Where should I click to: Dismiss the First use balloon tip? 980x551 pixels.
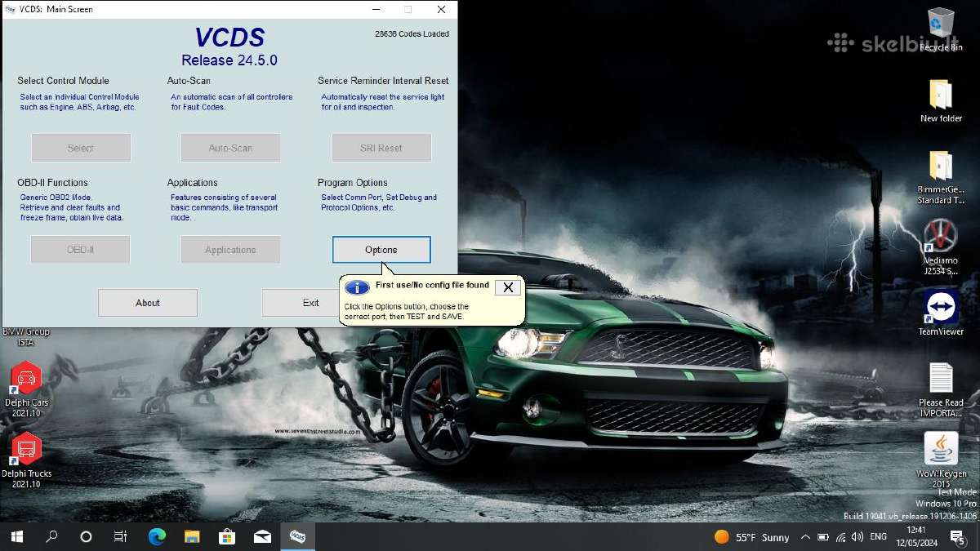click(508, 287)
